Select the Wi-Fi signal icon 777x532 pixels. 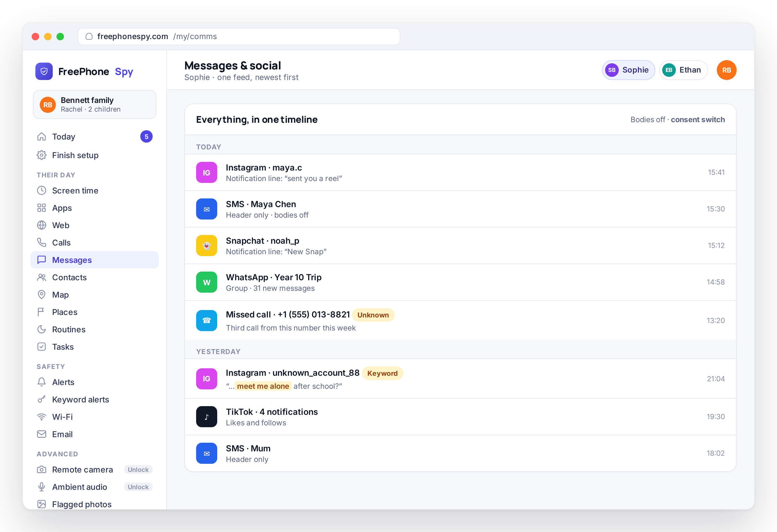pyautogui.click(x=42, y=417)
